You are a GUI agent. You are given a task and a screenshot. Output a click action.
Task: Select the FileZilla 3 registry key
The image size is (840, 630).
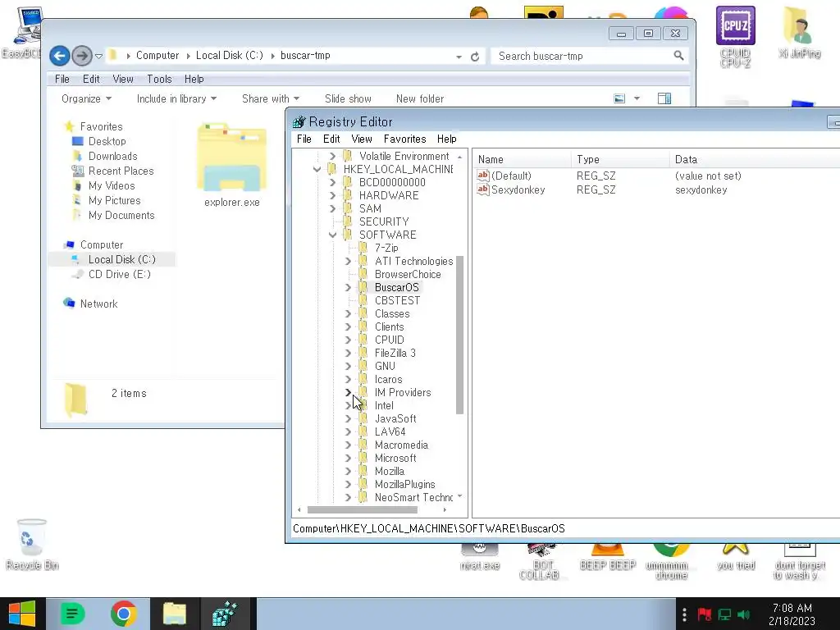pyautogui.click(x=395, y=353)
